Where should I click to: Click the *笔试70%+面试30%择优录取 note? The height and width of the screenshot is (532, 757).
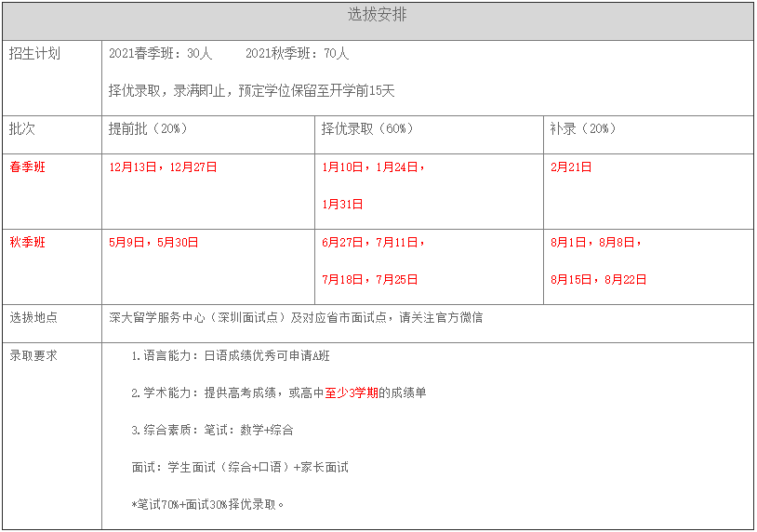coord(208,505)
